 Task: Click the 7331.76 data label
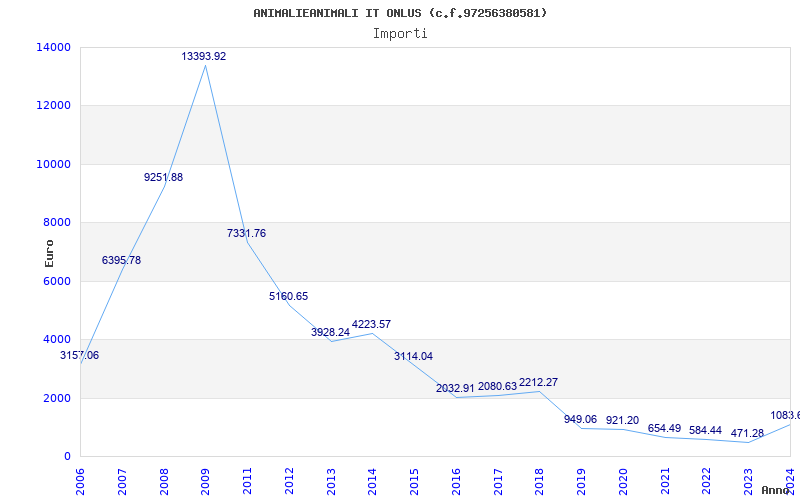(246, 233)
